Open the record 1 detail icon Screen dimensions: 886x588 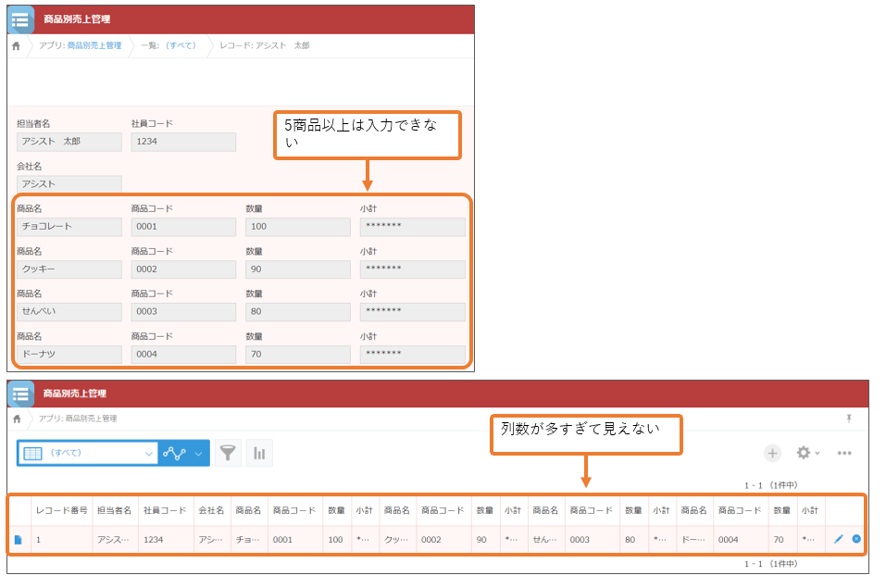pos(19,540)
